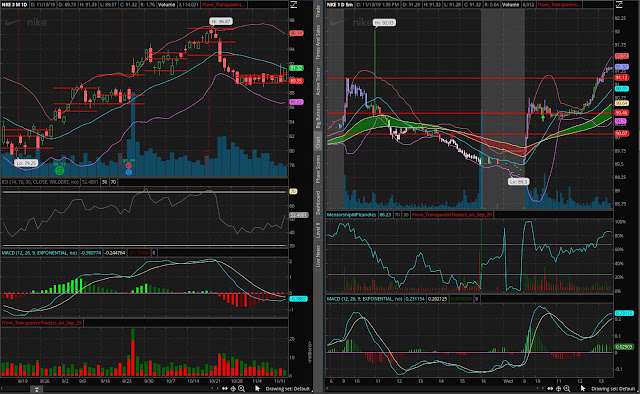The image size is (640, 394).
Task: Open the left chart Drawing set: Default dropdown
Action: tap(287, 389)
